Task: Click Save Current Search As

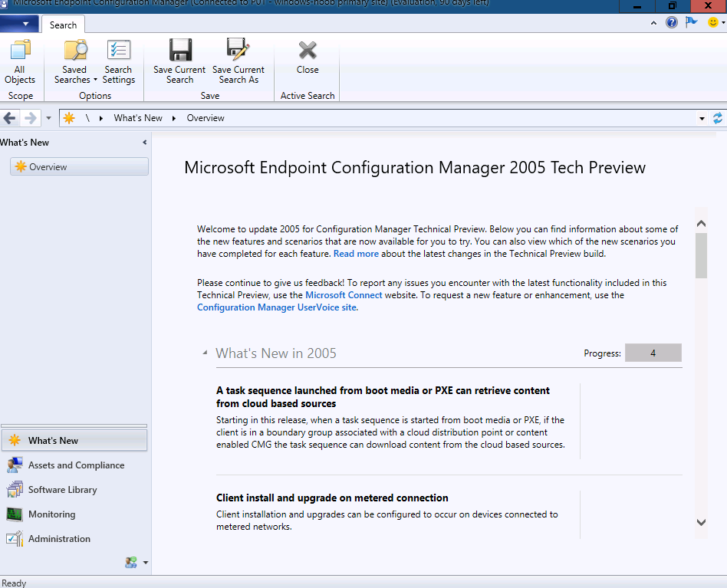Action: click(x=238, y=62)
